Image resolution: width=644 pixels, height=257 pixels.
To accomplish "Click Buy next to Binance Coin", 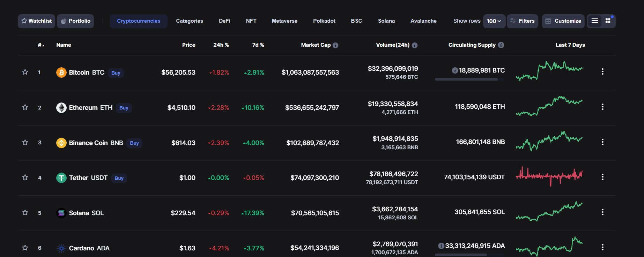I will coord(134,143).
